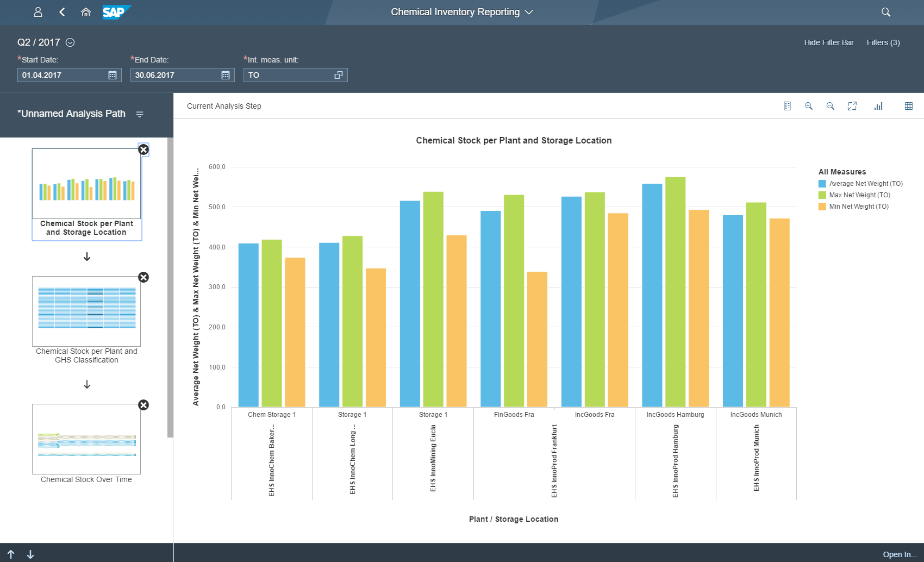
Task: Switch the analysis step to table view
Action: [x=908, y=106]
